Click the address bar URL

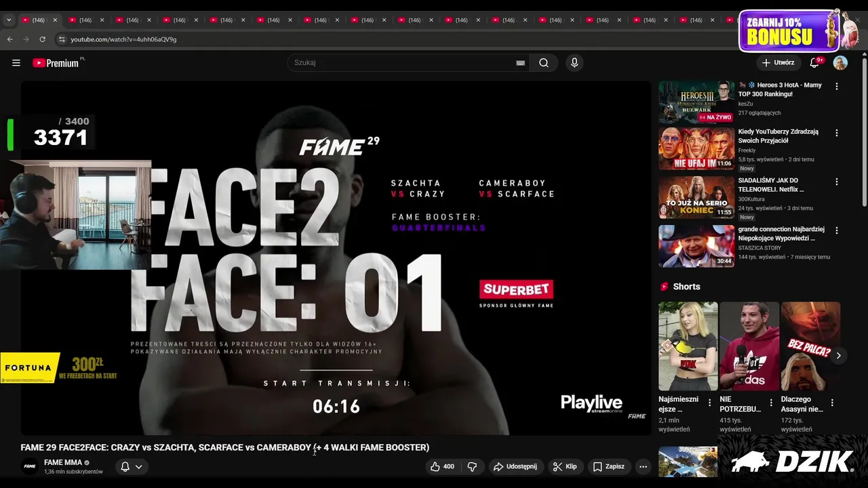123,39
